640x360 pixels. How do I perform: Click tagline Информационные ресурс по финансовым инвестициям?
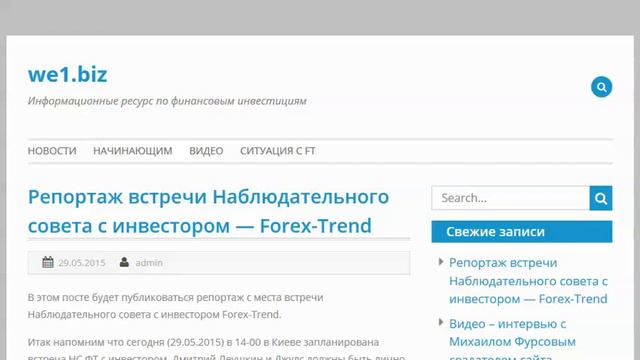[167, 101]
